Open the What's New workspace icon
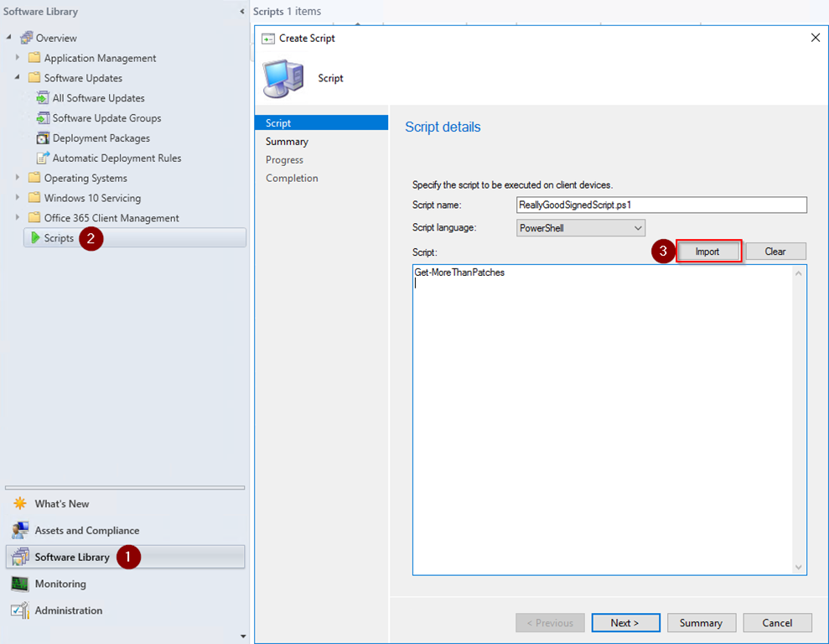Image resolution: width=829 pixels, height=644 pixels. tap(20, 504)
